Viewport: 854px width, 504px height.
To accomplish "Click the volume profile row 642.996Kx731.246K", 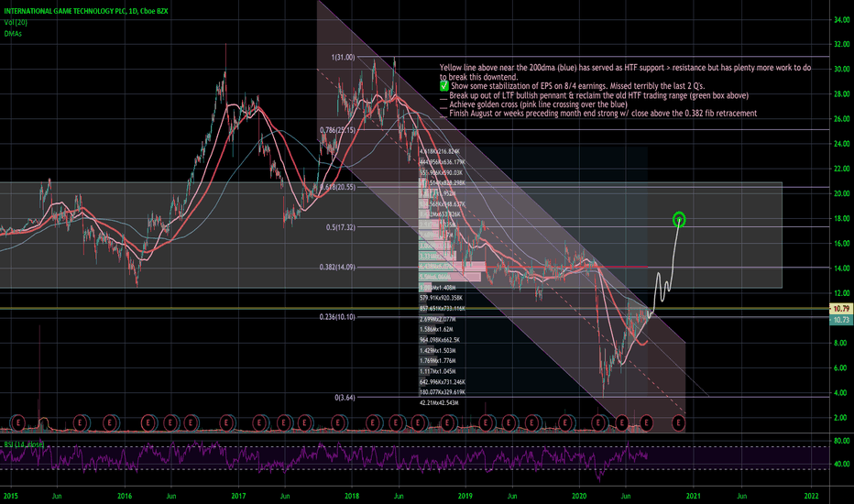I will coord(443,382).
